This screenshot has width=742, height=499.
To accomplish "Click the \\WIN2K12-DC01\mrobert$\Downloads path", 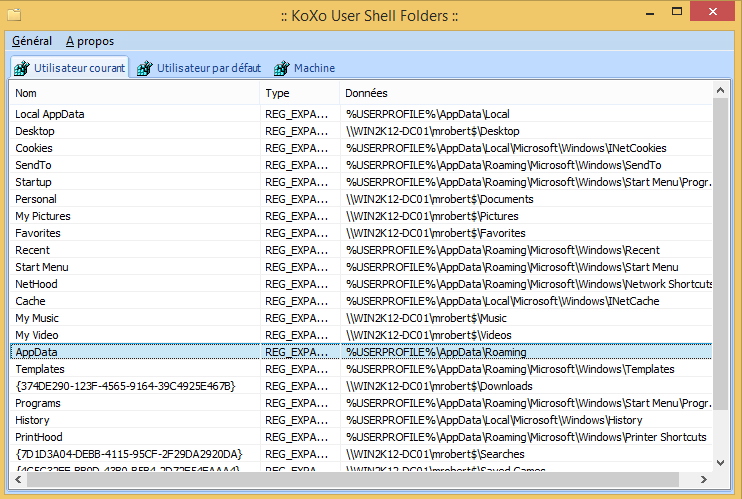I will [439, 386].
